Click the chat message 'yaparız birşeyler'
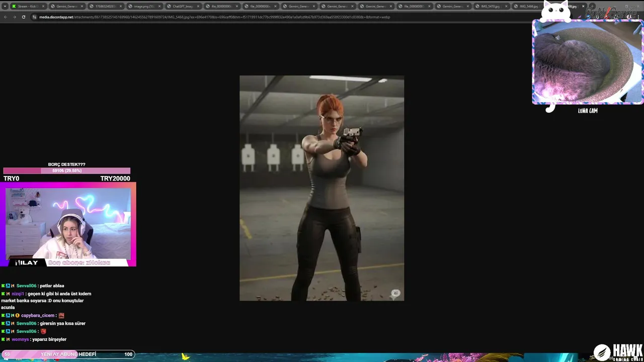The height and width of the screenshot is (362, 644). 49,339
